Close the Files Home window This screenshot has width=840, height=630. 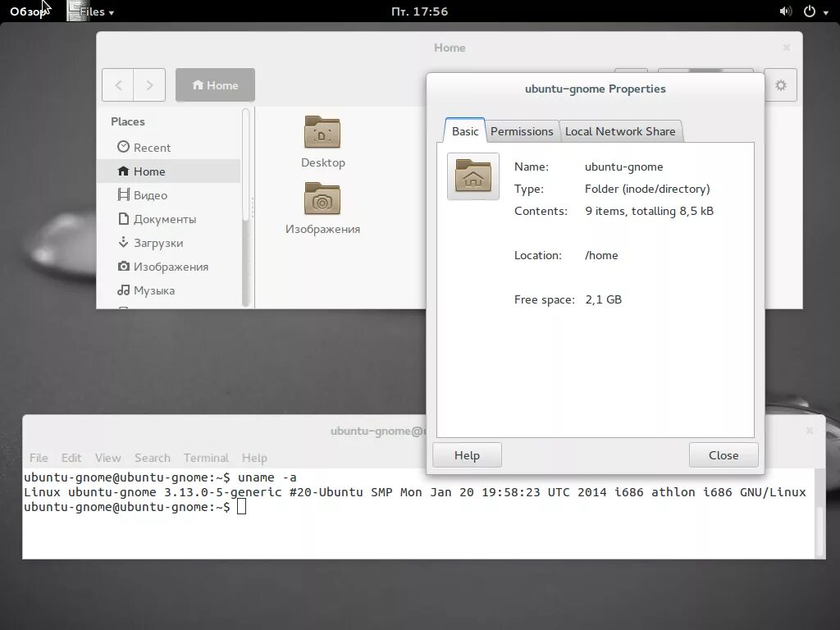click(x=786, y=48)
